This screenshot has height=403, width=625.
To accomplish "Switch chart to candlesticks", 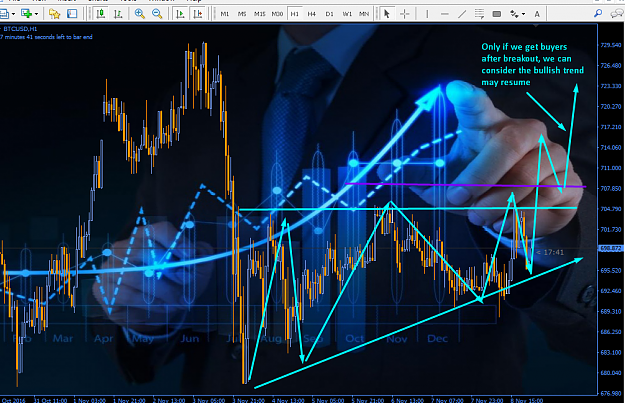I will tap(100, 14).
